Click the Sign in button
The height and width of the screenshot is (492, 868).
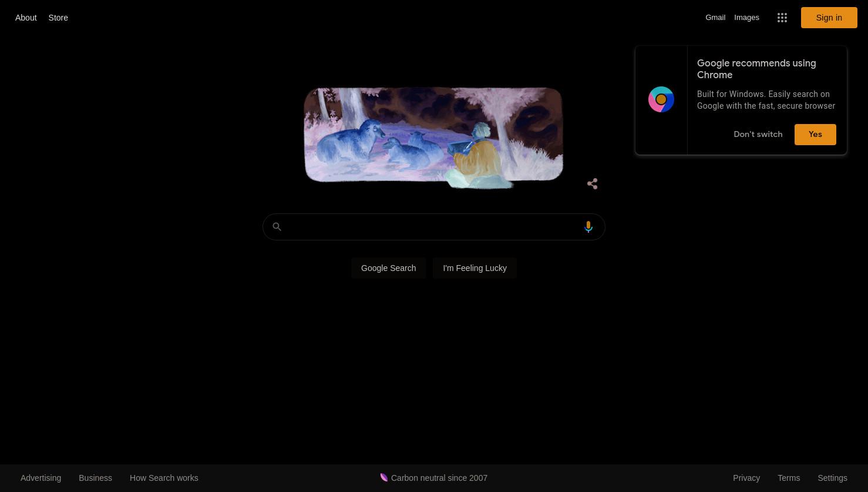click(x=829, y=18)
